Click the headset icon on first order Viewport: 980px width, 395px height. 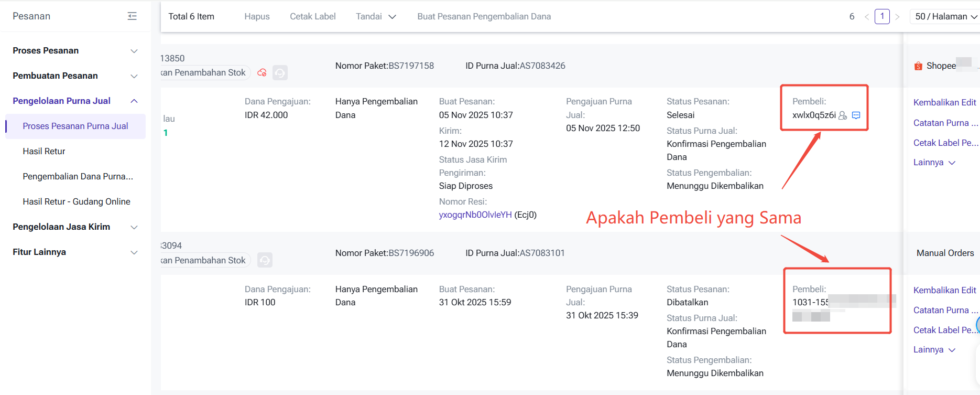(280, 73)
